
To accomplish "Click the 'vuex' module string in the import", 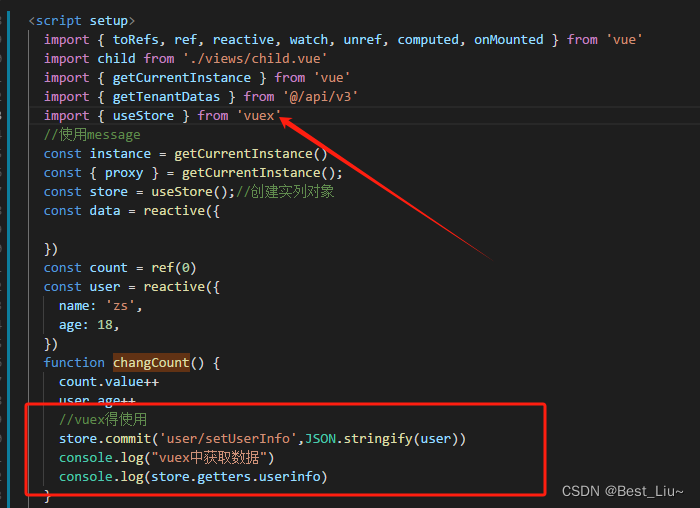I will point(259,116).
